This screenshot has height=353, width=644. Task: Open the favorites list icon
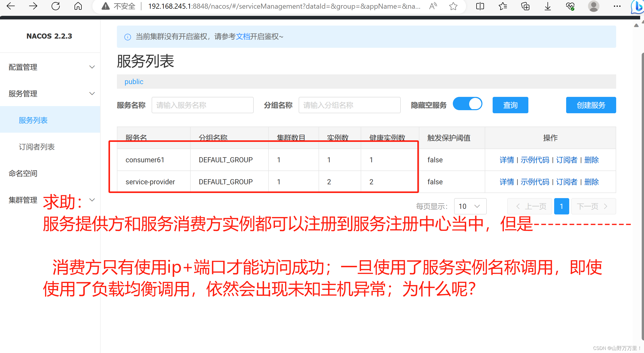503,6
